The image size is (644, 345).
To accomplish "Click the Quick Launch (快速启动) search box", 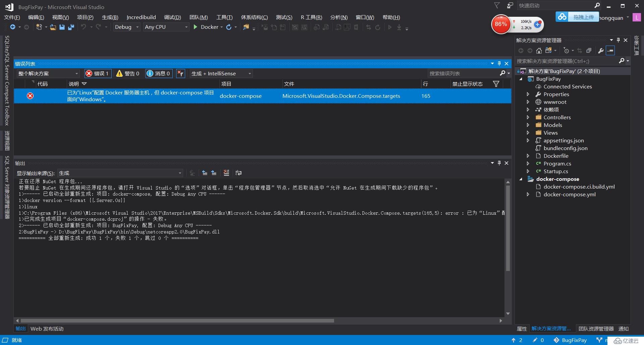I will pyautogui.click(x=558, y=5).
